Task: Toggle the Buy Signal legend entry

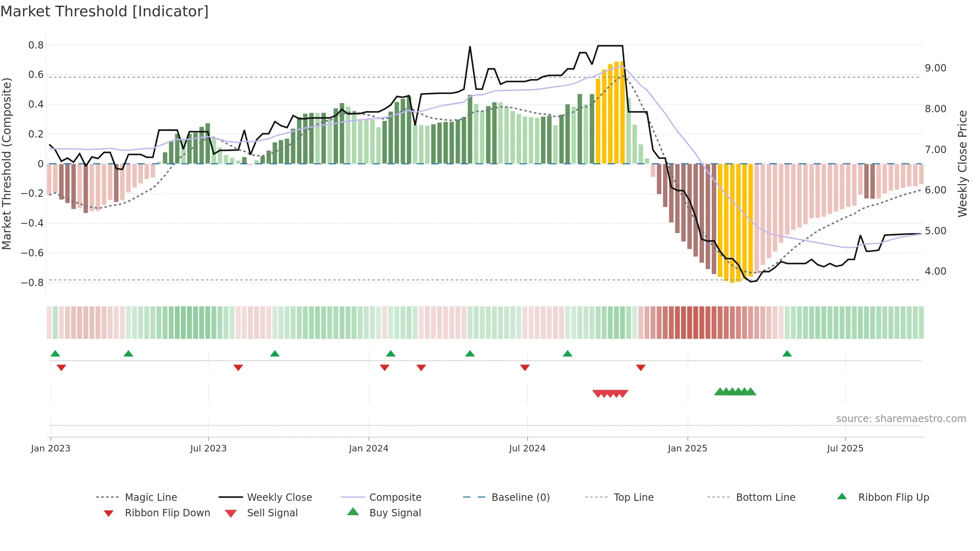Action: click(384, 513)
